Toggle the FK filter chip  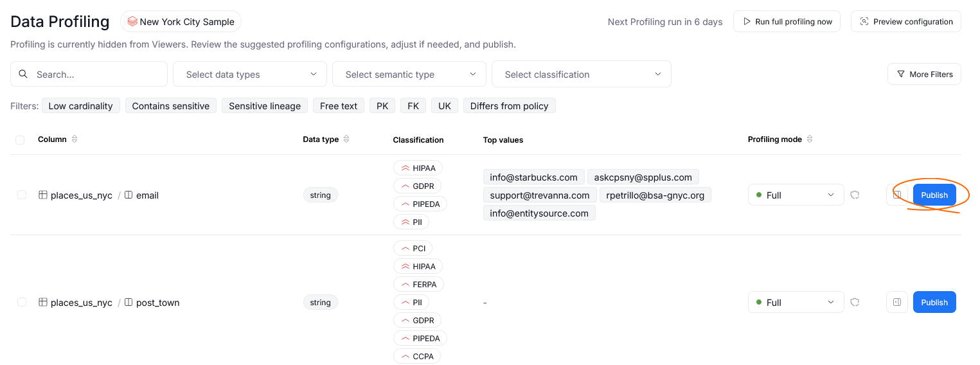click(413, 106)
